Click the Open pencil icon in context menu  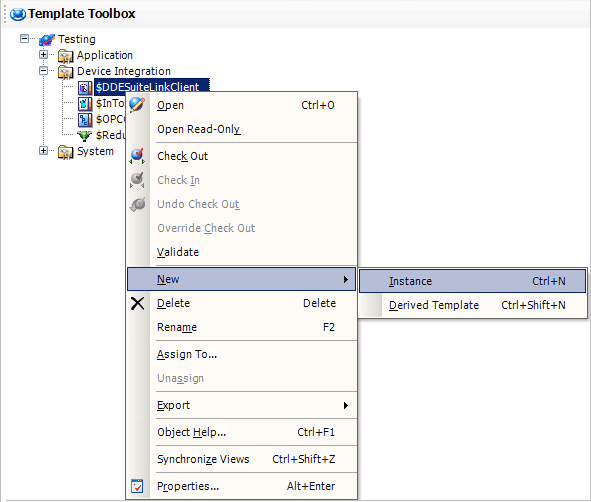tap(137, 105)
